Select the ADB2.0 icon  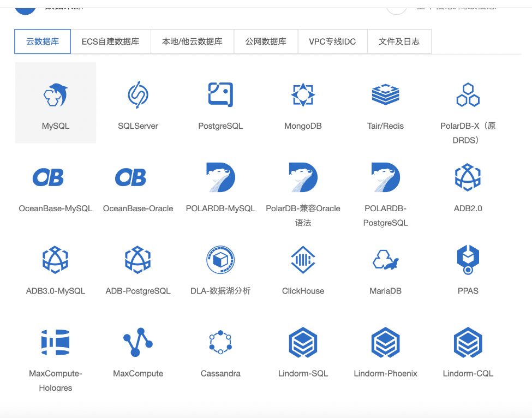pos(468,177)
